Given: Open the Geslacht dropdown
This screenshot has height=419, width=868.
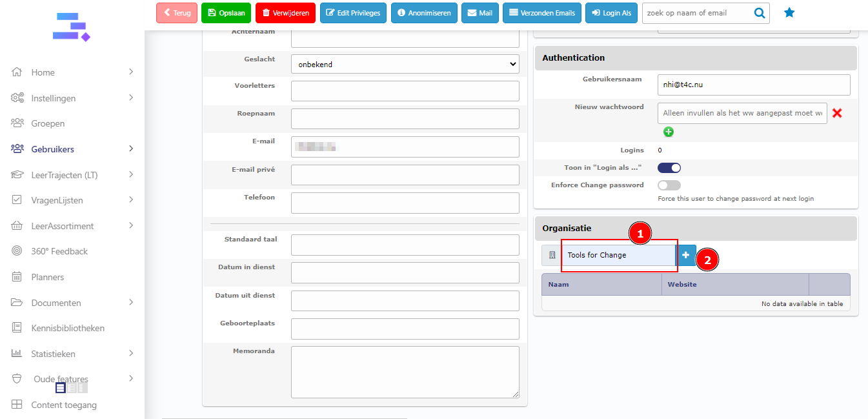Looking at the screenshot, I should [x=405, y=64].
